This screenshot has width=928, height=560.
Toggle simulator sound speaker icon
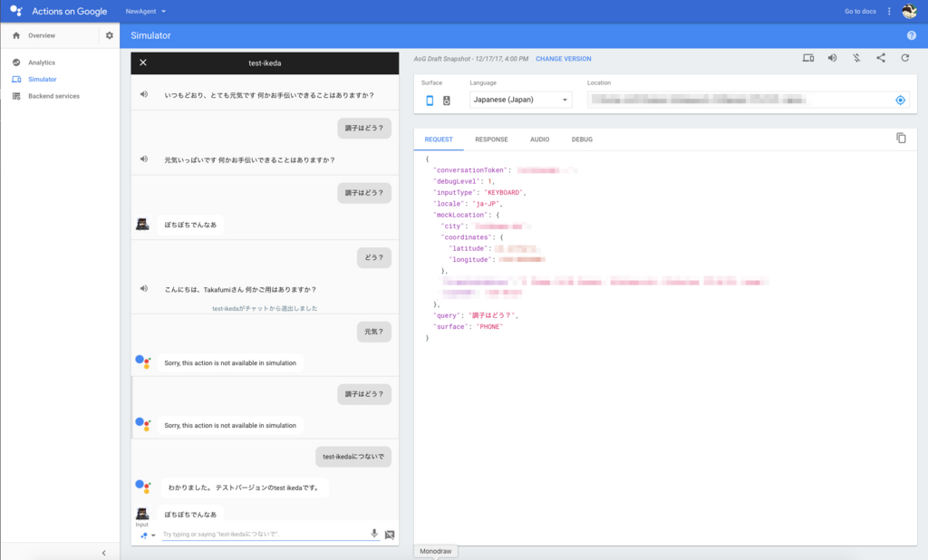832,58
